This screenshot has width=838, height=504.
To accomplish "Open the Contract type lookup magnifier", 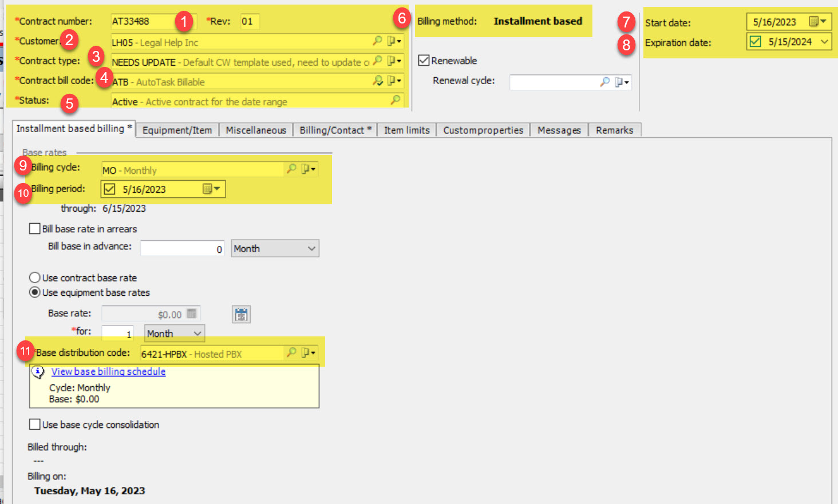I will pos(377,61).
